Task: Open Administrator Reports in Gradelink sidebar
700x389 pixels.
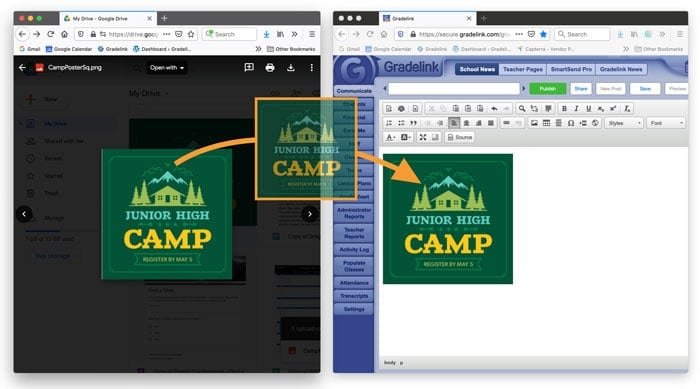Action: (354, 213)
